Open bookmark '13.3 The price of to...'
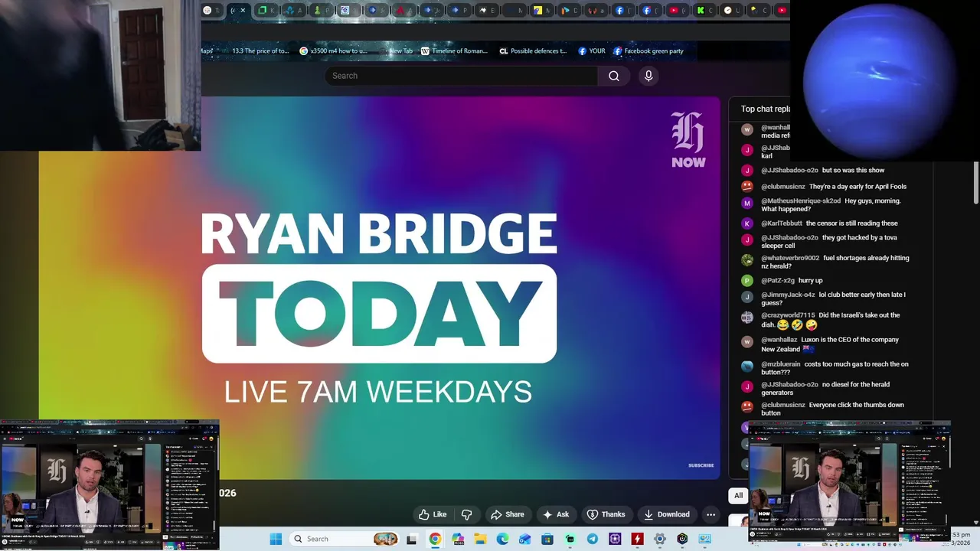Viewport: 980px width, 551px height. coord(255,51)
